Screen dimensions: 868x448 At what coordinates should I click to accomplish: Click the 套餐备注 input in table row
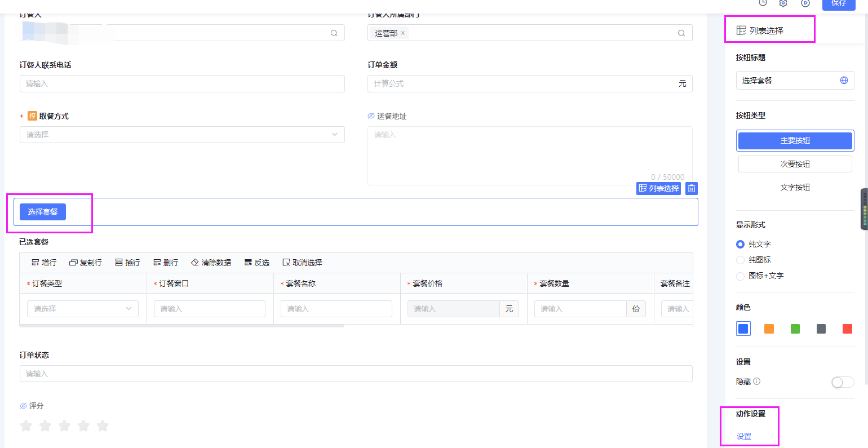pyautogui.click(x=677, y=309)
